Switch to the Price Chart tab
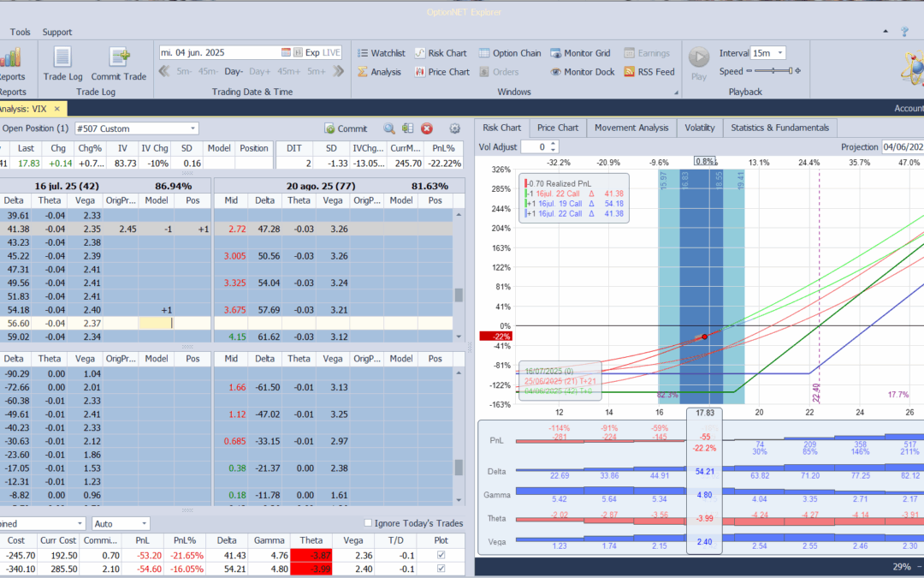 pyautogui.click(x=558, y=128)
